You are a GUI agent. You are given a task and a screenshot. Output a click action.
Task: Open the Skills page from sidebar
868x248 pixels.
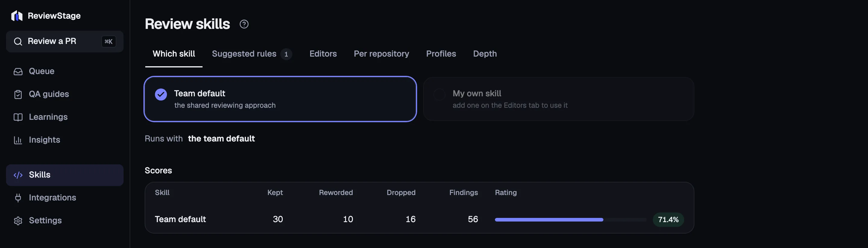pyautogui.click(x=65, y=175)
